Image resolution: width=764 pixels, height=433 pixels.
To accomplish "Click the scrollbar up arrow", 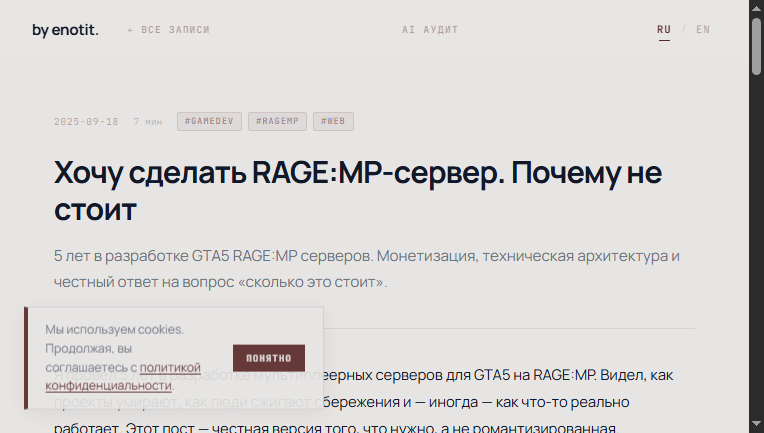I will click(x=756, y=7).
